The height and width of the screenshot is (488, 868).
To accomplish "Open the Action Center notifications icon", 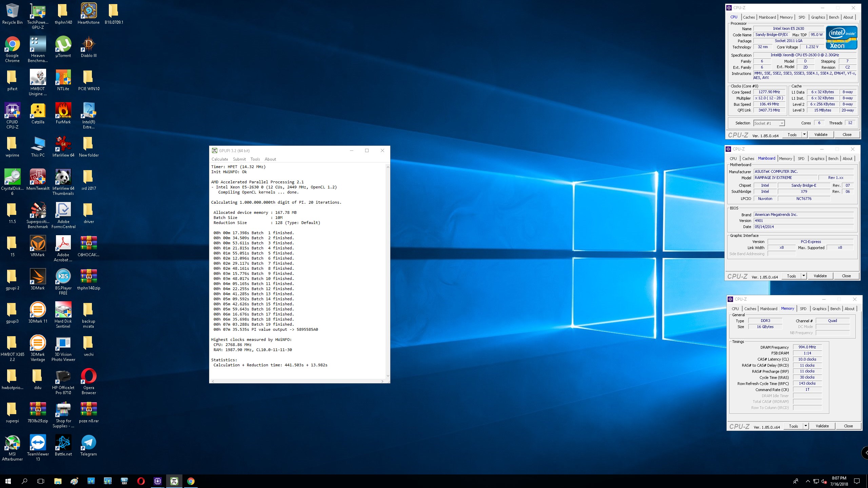I will 857,481.
